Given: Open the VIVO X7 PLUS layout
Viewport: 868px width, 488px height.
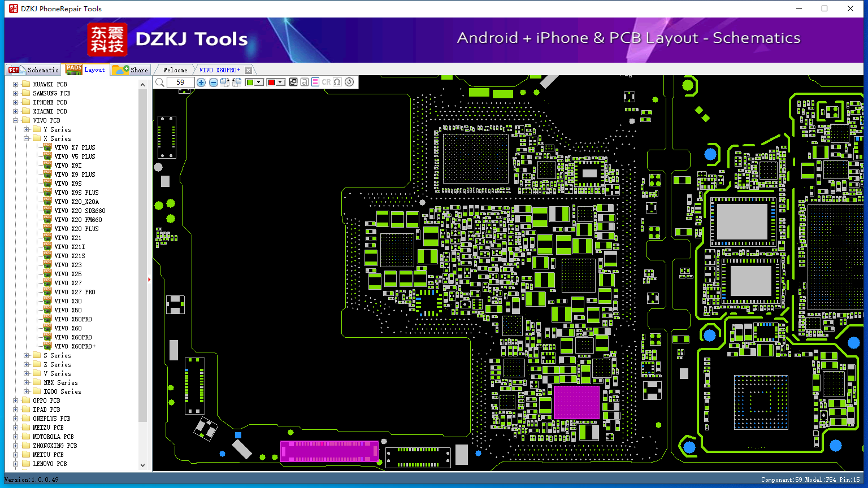Looking at the screenshot, I should pos(75,147).
